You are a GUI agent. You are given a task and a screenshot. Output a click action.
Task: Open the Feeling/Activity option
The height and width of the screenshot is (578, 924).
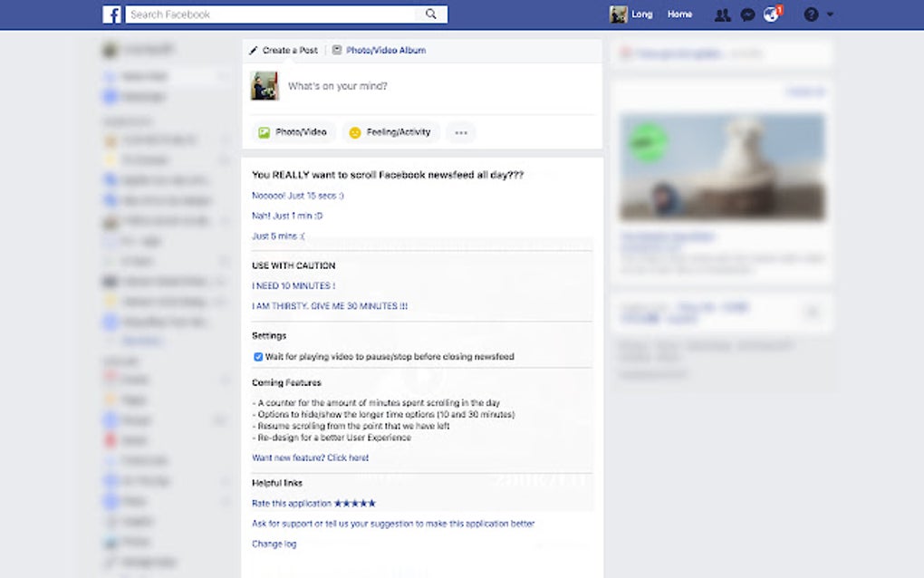click(391, 132)
